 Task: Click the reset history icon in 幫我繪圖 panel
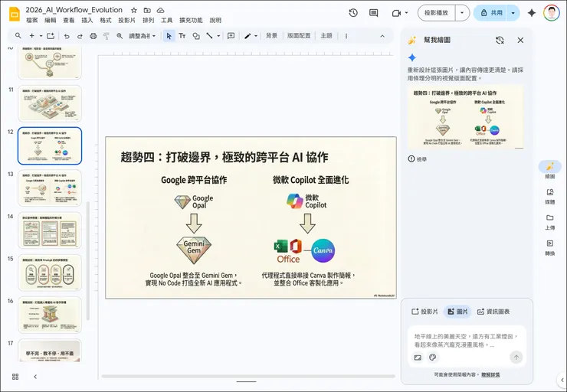500,40
